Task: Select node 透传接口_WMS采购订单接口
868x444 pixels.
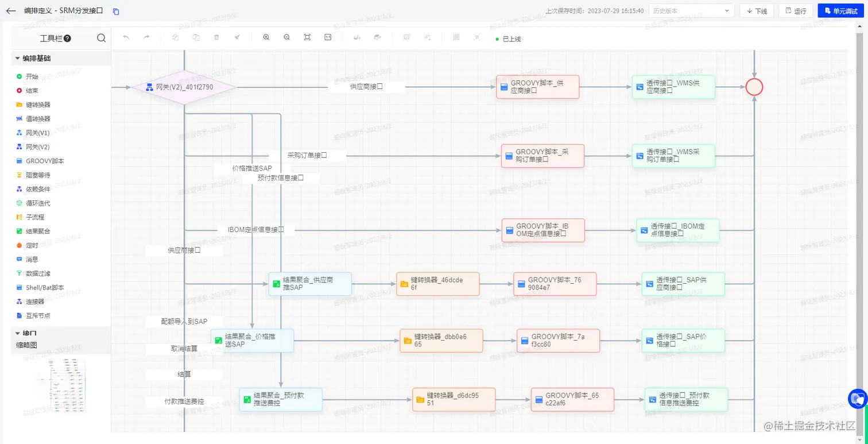Action: click(x=673, y=156)
